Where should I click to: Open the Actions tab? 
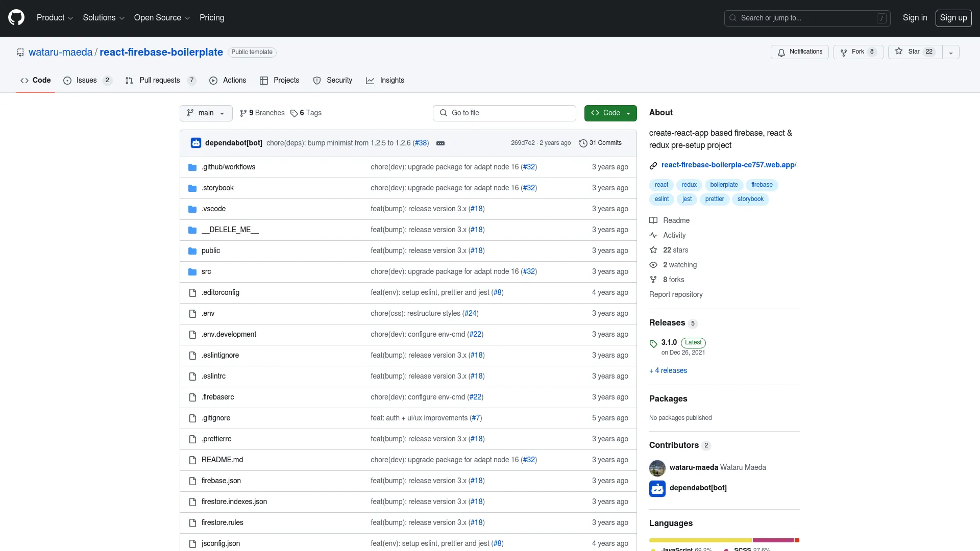coord(235,80)
